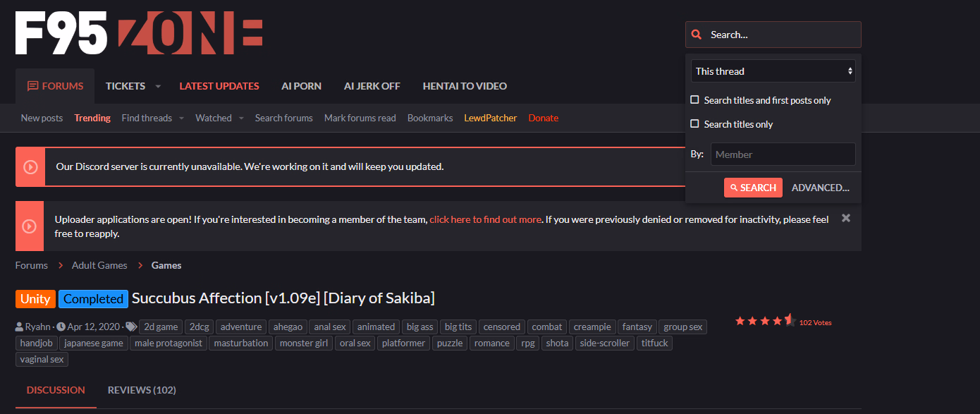Click the play icon beside uploader notice
This screenshot has width=980, height=414.
point(30,226)
